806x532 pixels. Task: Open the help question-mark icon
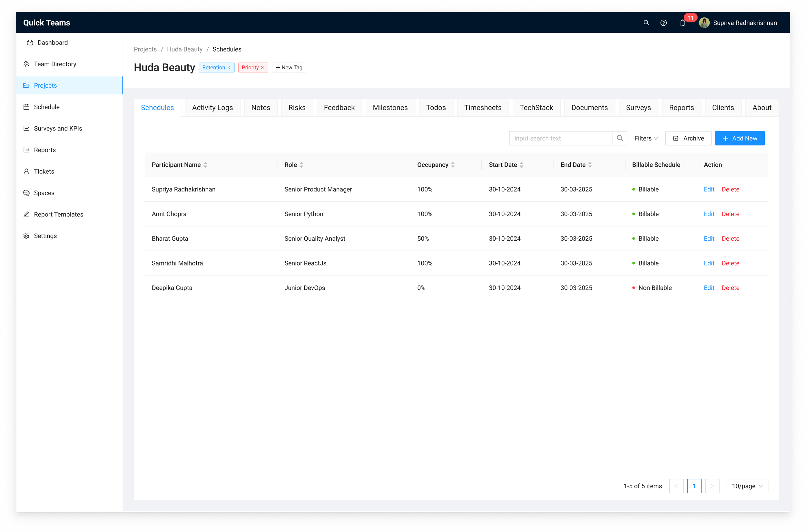[663, 23]
